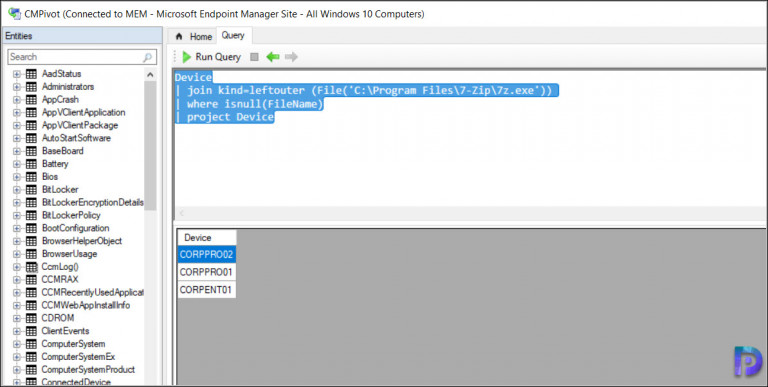Select the BitLocker entity

click(60, 190)
